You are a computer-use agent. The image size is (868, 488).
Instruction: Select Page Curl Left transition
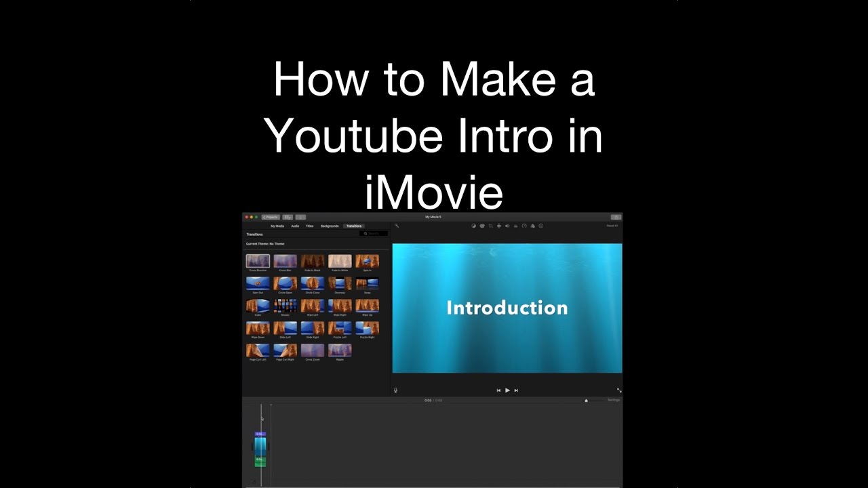[x=258, y=350]
